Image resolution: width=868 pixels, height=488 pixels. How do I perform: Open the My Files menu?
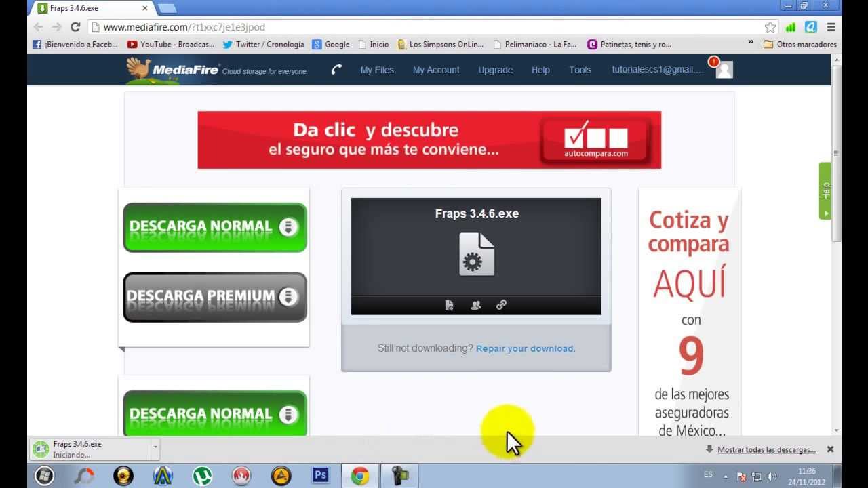(377, 70)
